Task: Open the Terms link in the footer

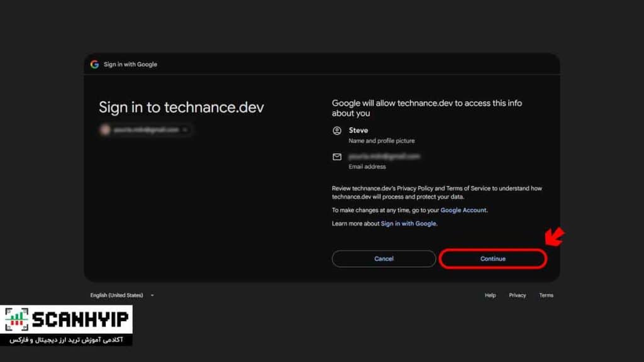Action: click(546, 295)
